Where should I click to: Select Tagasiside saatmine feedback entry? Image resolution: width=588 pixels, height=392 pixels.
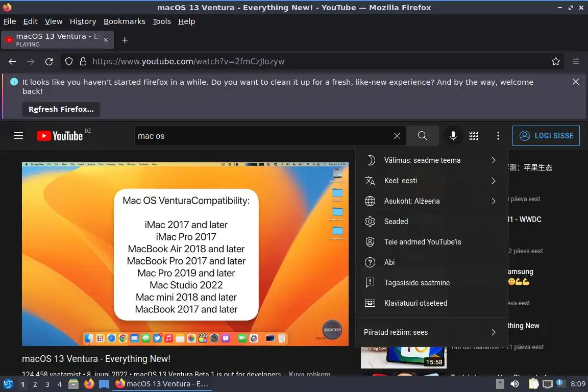tap(432, 283)
